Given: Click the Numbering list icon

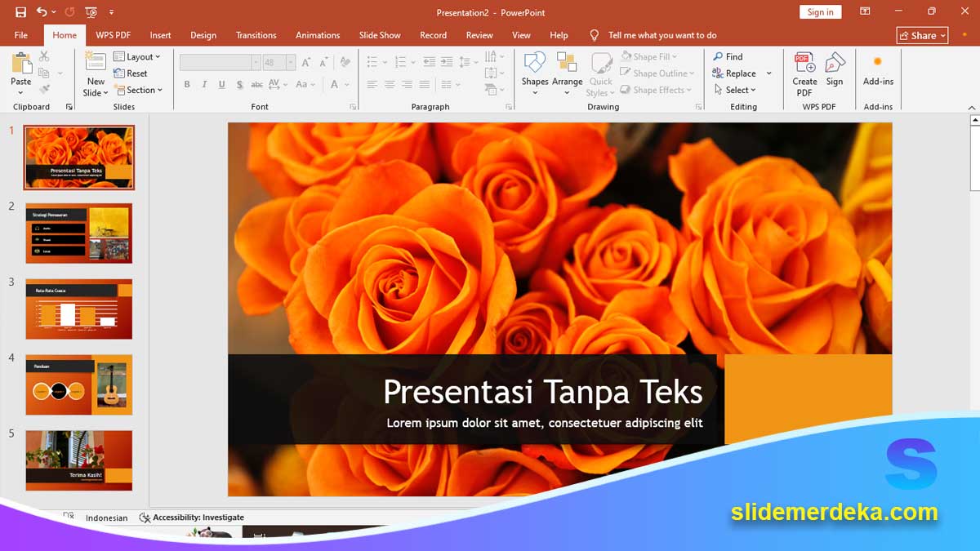Looking at the screenshot, I should (x=400, y=62).
